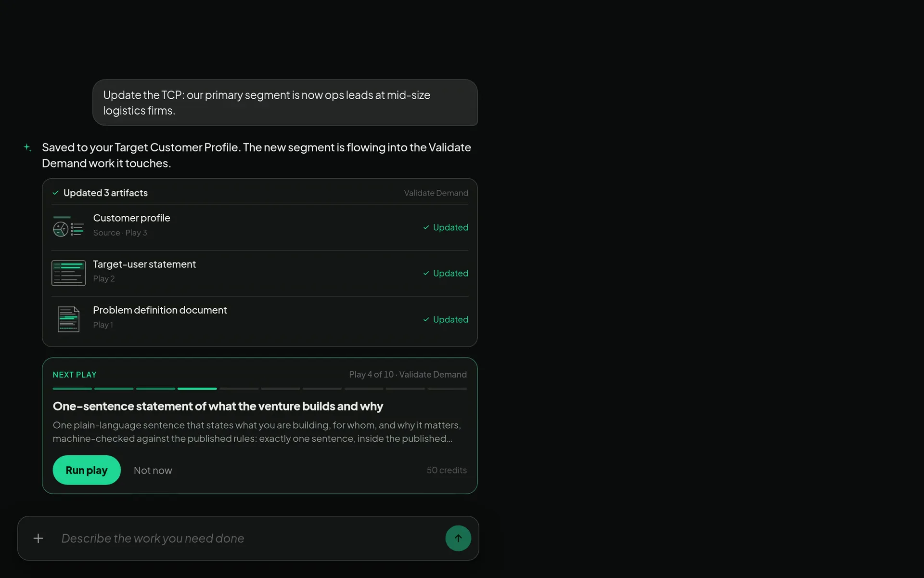Image resolution: width=924 pixels, height=578 pixels.
Task: Click the Play 1 subtitle under Problem definition
Action: (x=103, y=325)
